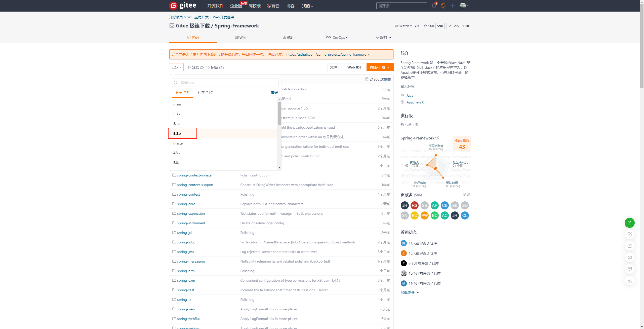Switch to the 标签 (219) tab
The width and height of the screenshot is (644, 329).
coord(205,93)
